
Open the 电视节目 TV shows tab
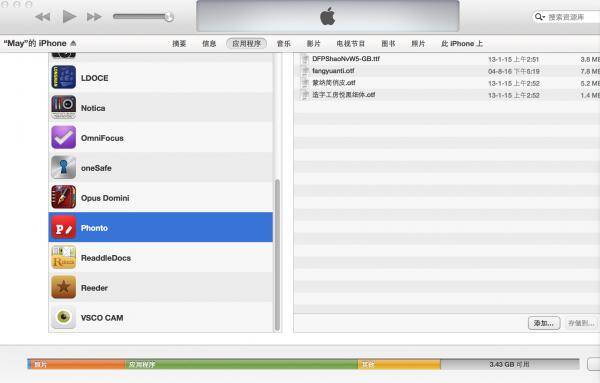(x=351, y=44)
